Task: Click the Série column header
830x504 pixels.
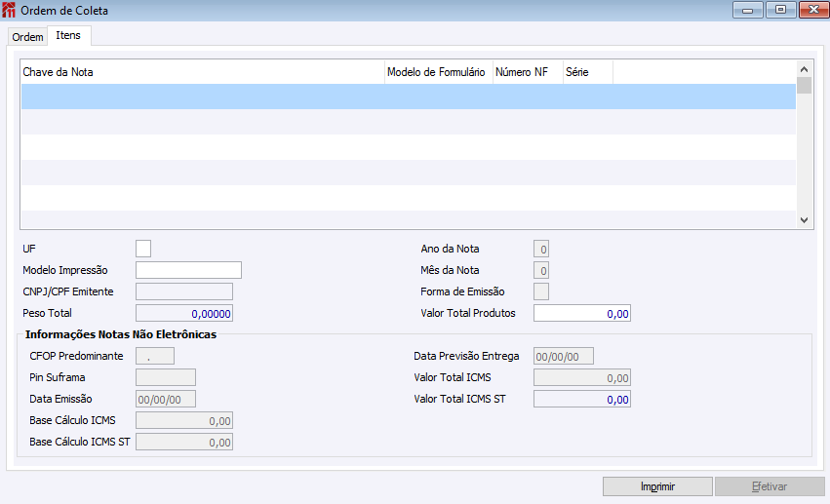Action: click(x=587, y=72)
